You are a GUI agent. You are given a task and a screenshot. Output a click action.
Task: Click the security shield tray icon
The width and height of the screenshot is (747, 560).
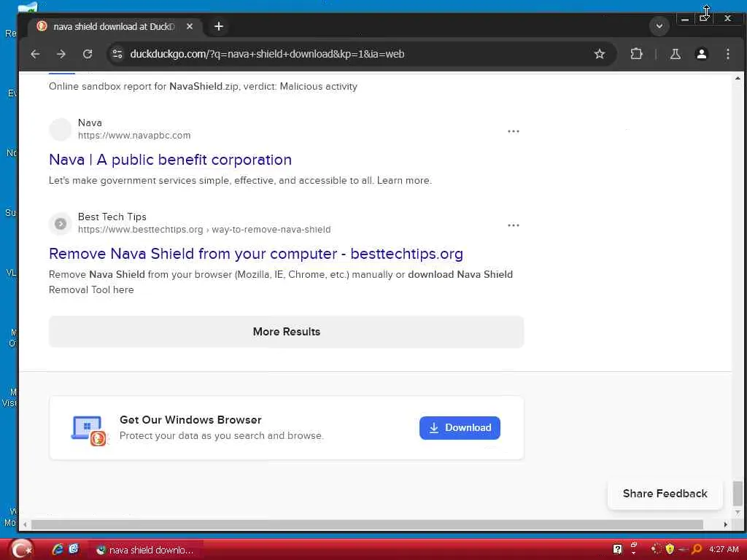670,549
